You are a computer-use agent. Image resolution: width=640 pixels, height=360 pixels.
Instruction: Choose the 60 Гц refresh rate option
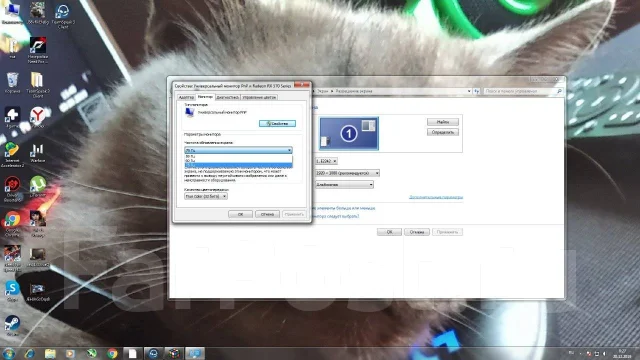pos(238,161)
